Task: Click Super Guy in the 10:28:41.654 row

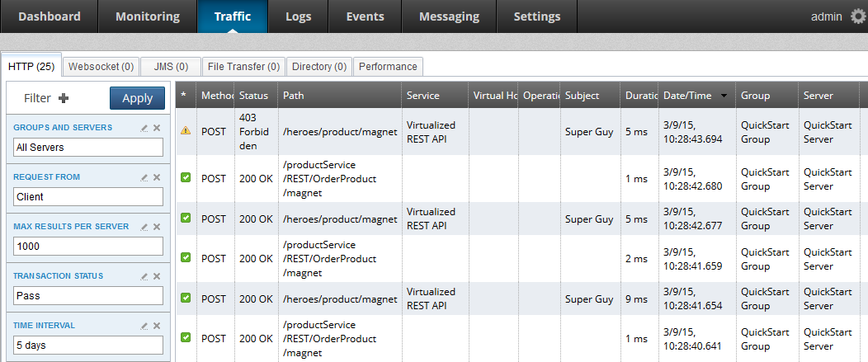Action: tap(589, 299)
